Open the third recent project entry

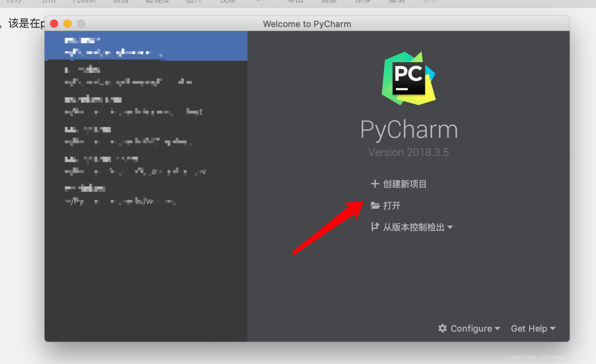pyautogui.click(x=146, y=105)
